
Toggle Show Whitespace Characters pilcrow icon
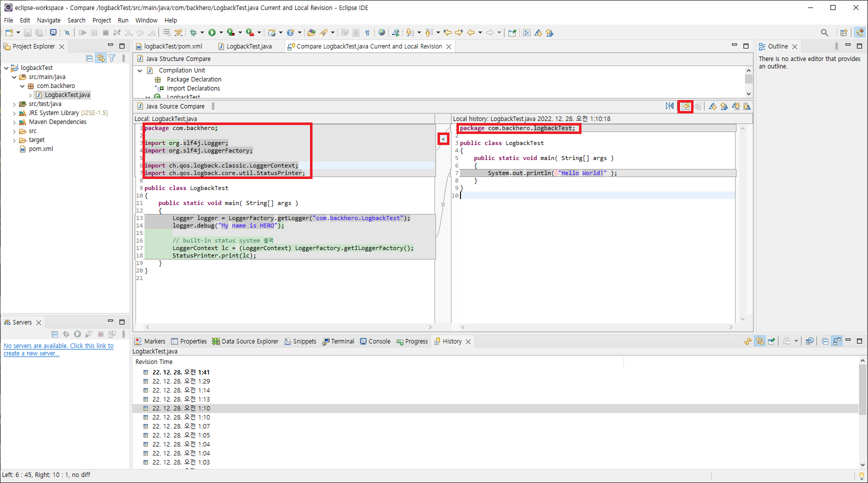click(x=367, y=33)
